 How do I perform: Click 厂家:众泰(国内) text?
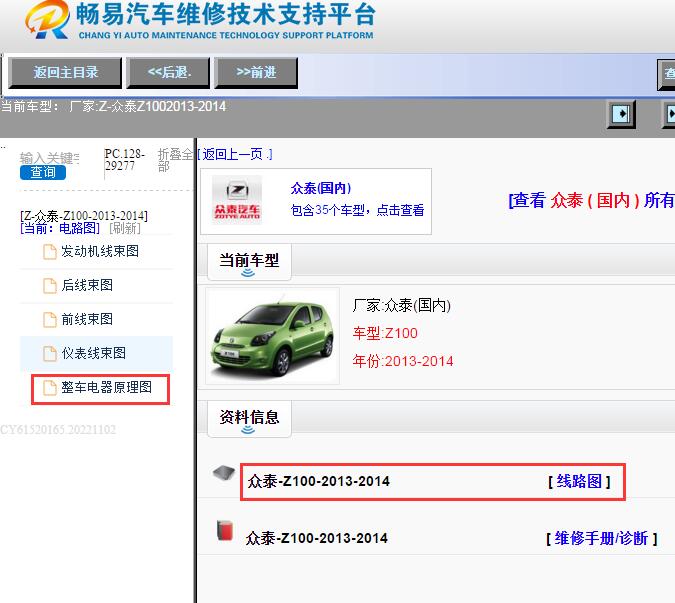(x=402, y=306)
